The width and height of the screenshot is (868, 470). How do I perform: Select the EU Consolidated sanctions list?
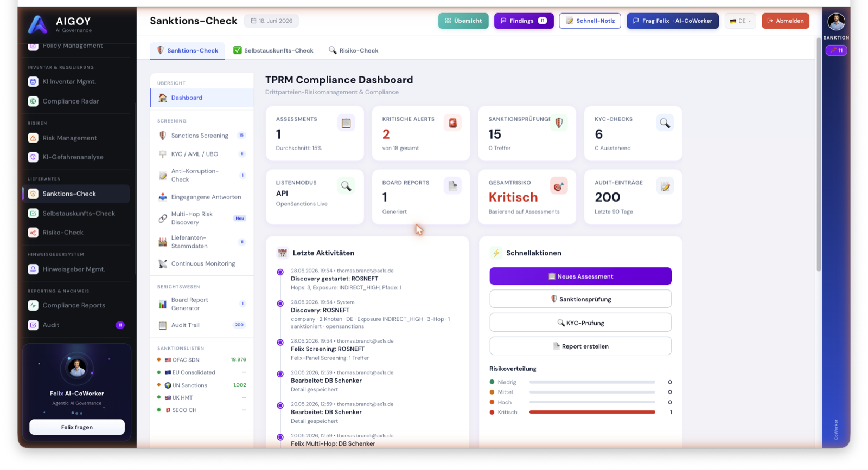[202, 372]
